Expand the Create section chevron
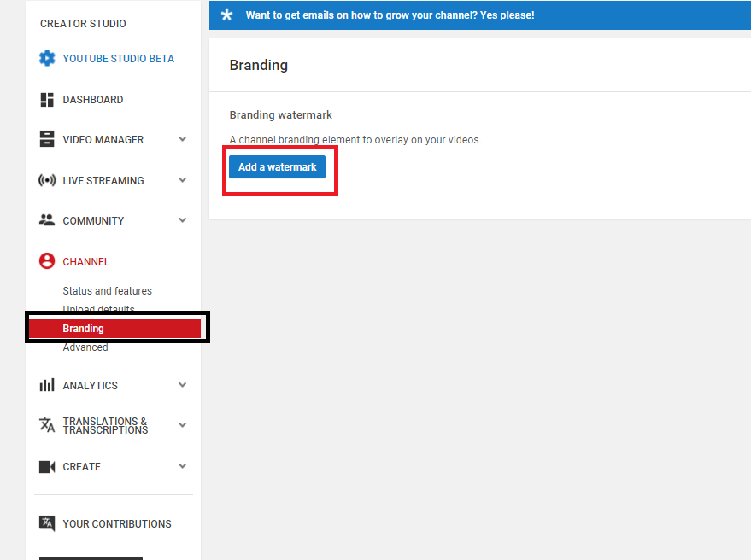 (183, 466)
